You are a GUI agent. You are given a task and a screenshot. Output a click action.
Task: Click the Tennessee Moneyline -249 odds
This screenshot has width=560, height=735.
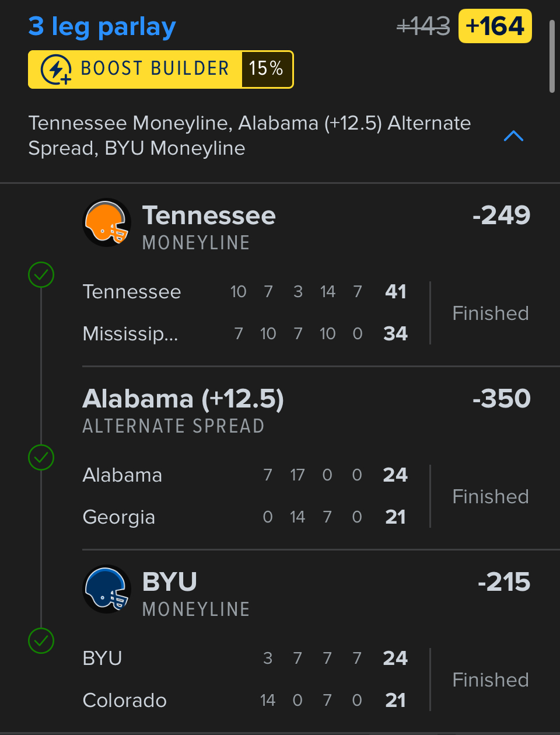pyautogui.click(x=501, y=215)
